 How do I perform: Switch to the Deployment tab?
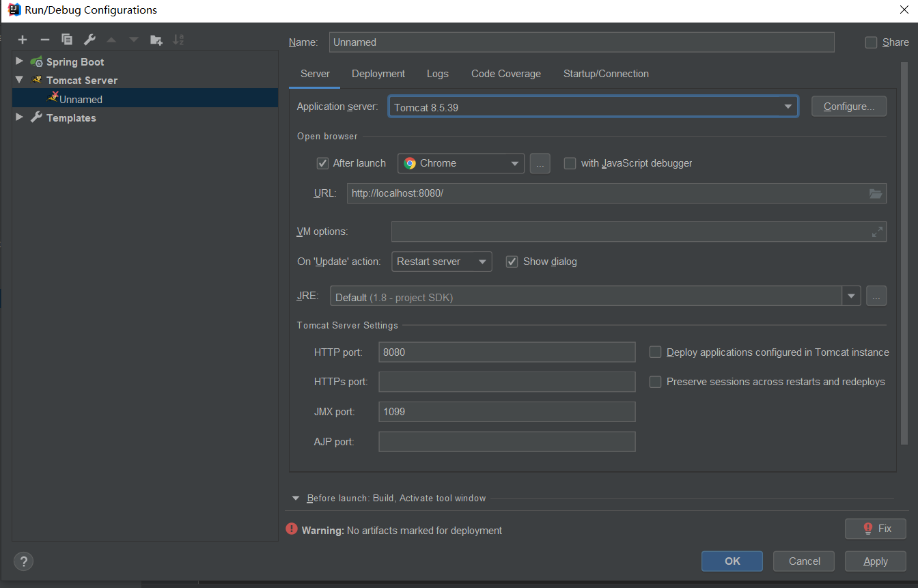(378, 74)
